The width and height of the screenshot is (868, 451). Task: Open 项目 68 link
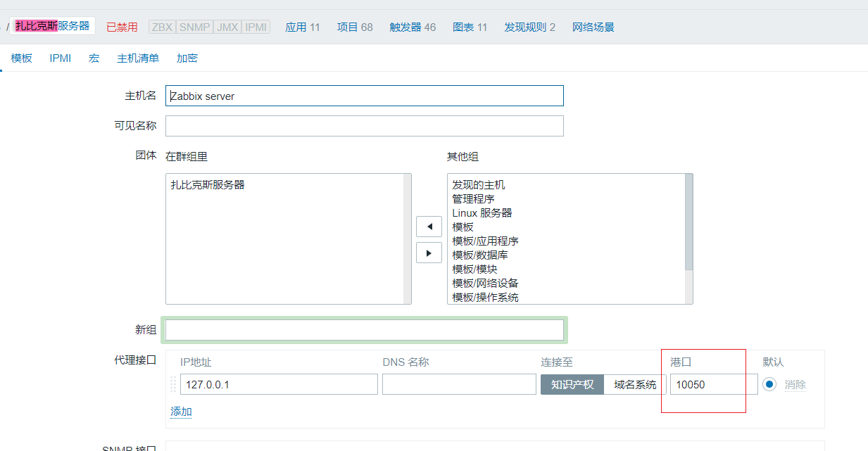coord(355,27)
